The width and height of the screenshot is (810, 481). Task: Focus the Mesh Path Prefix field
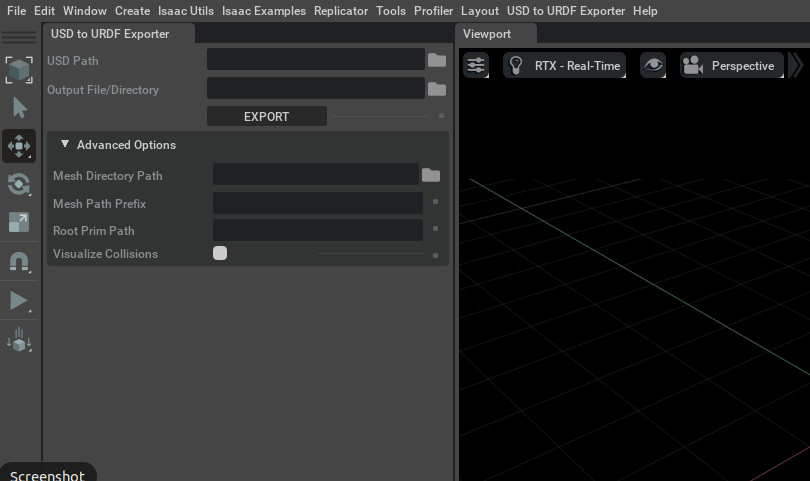point(318,203)
